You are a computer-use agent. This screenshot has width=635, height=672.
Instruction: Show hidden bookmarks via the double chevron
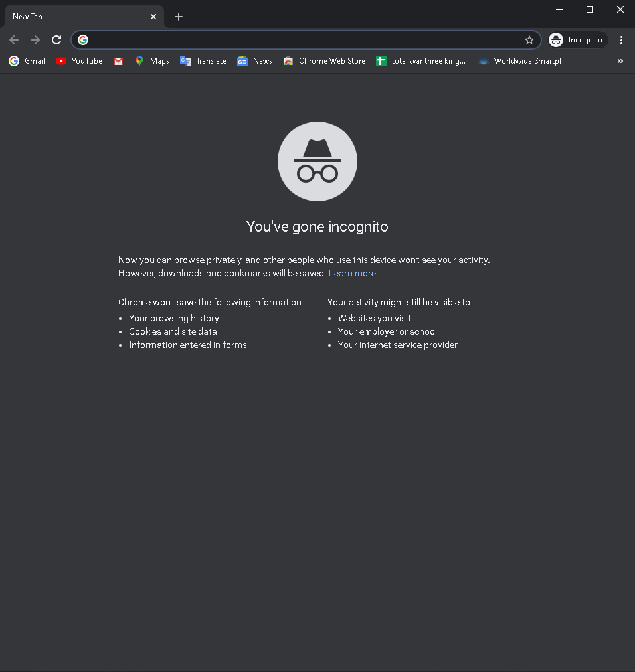coord(620,61)
